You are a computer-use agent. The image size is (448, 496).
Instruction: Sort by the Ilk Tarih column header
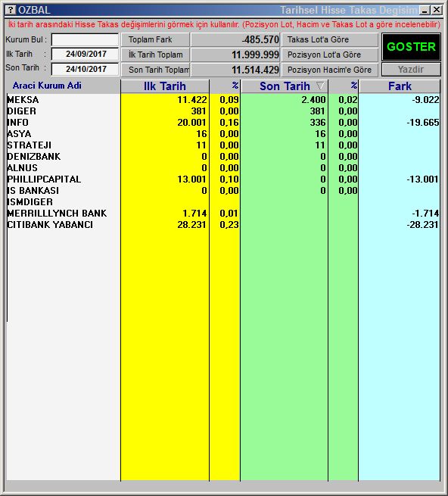coord(165,86)
